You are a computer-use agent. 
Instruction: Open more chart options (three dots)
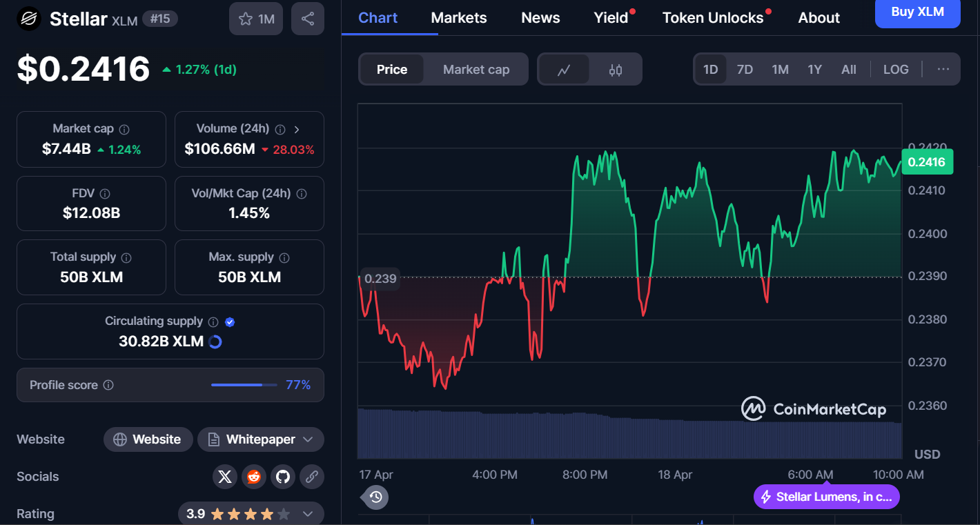tap(943, 70)
